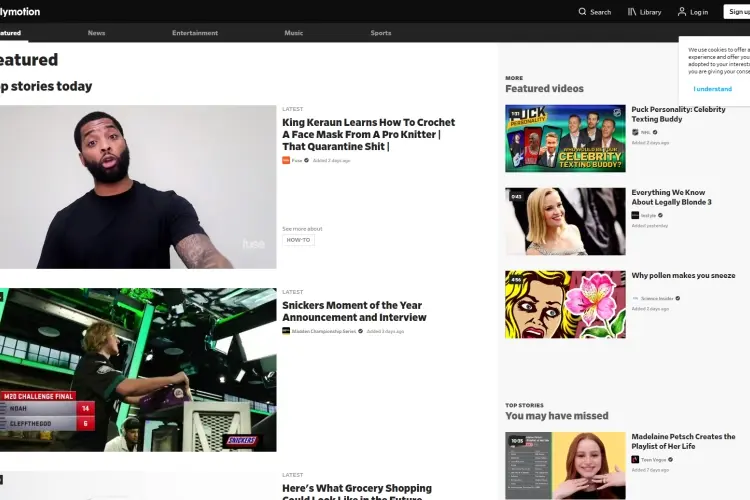Screen dimensions: 750x500
Task: Click the Teen Vogue channel avatar icon
Action: (635, 459)
